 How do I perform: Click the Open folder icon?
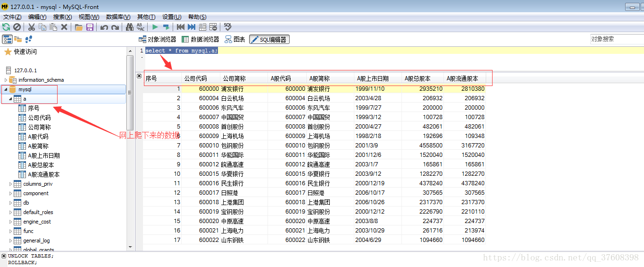pyautogui.click(x=79, y=27)
